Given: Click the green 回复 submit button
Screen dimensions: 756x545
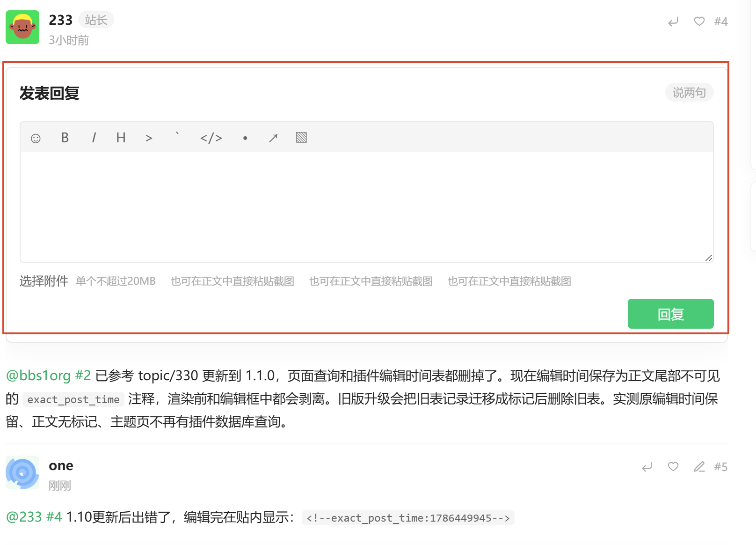Looking at the screenshot, I should 670,314.
